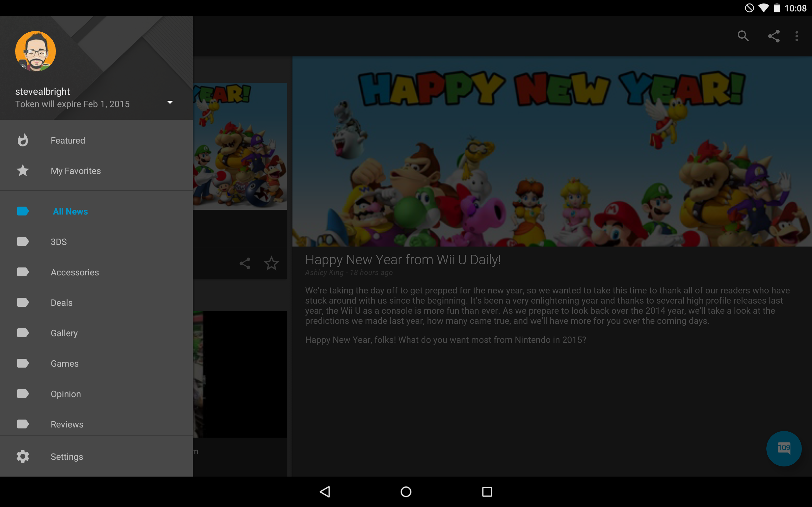The width and height of the screenshot is (812, 507).
Task: Open the three-dot overflow menu
Action: click(796, 36)
